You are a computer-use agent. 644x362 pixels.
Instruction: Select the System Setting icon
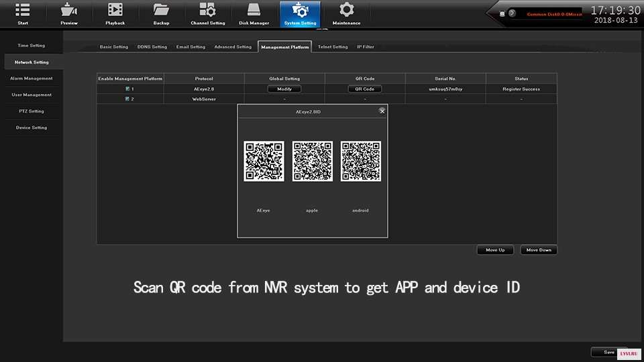[x=300, y=11]
